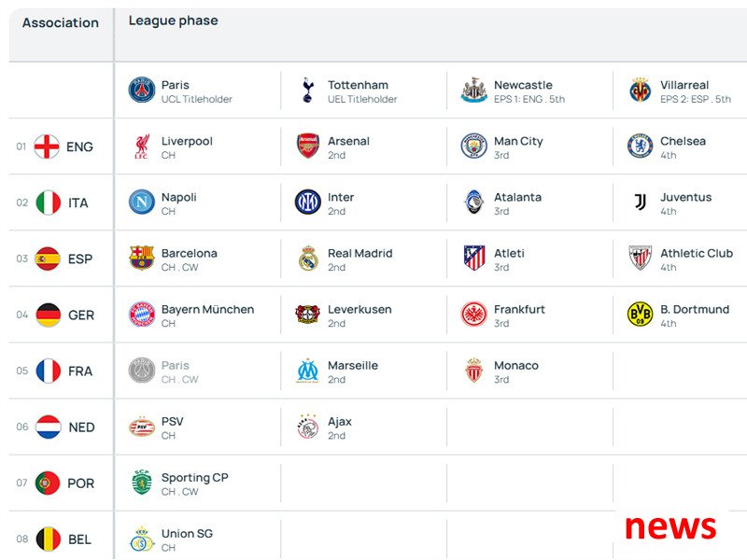Click the England flag icon

47,147
